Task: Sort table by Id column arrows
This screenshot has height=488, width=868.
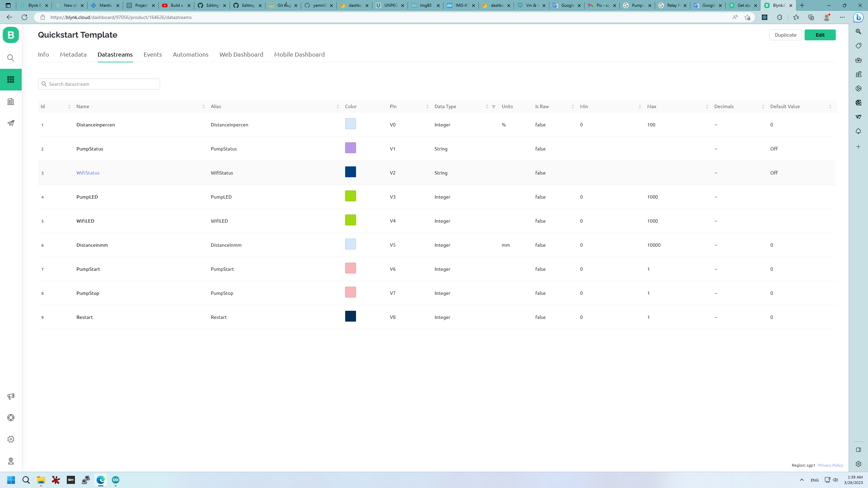Action: 69,106
